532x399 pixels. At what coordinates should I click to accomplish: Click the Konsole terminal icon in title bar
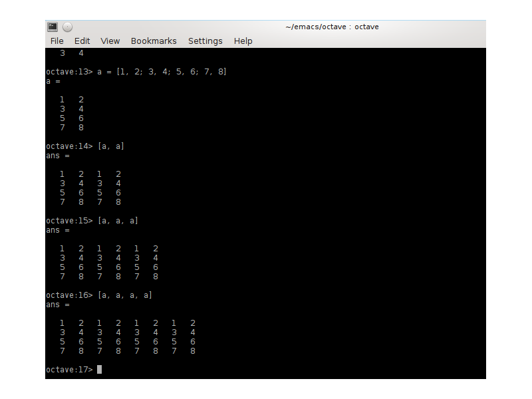tap(53, 27)
